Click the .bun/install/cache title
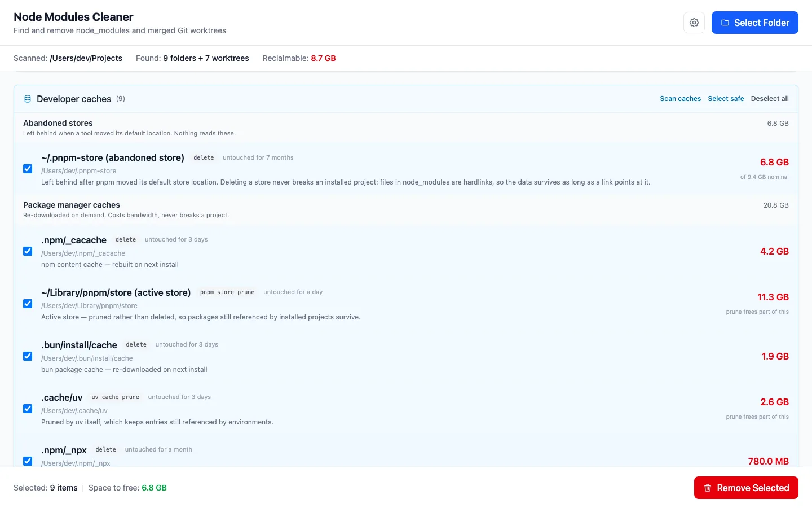 click(79, 345)
